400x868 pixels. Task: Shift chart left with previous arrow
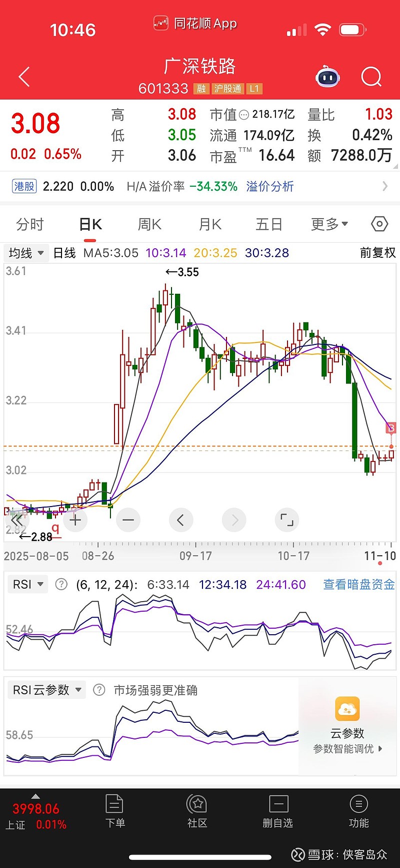click(x=181, y=520)
